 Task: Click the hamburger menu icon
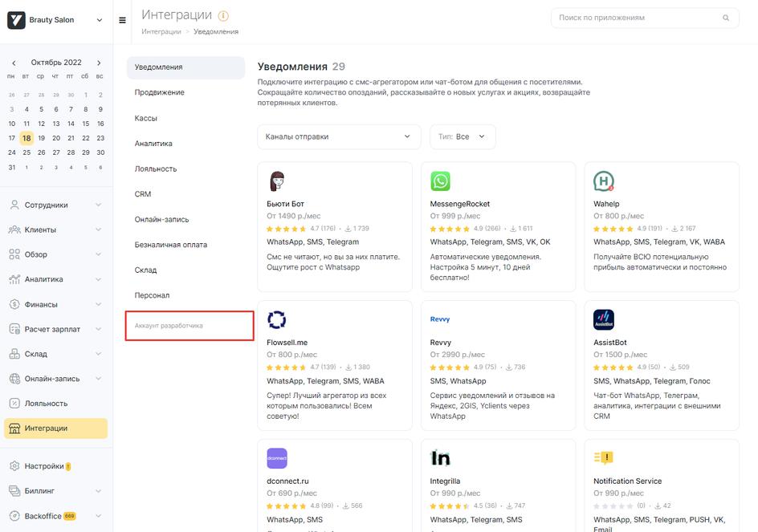[122, 20]
